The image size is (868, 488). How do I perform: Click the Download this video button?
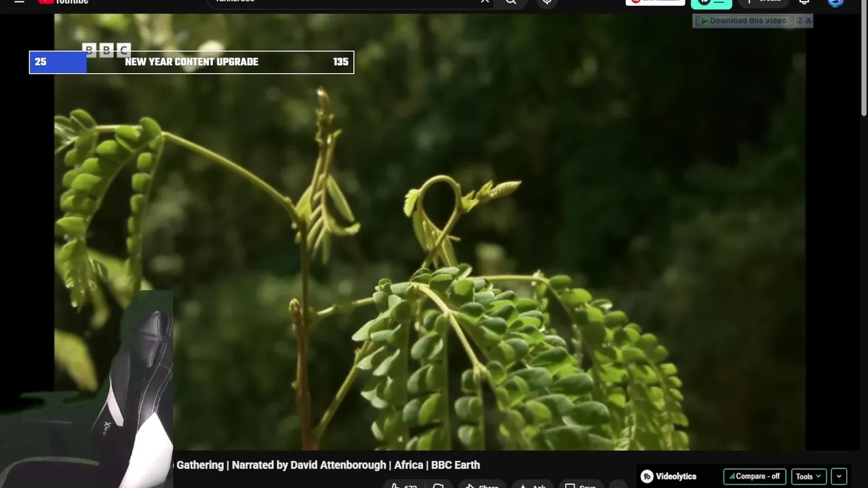pyautogui.click(x=743, y=20)
